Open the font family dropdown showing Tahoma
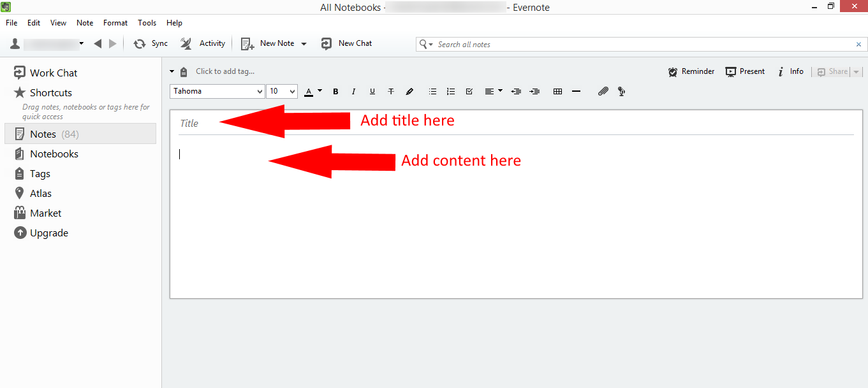The image size is (868, 388). 217,91
